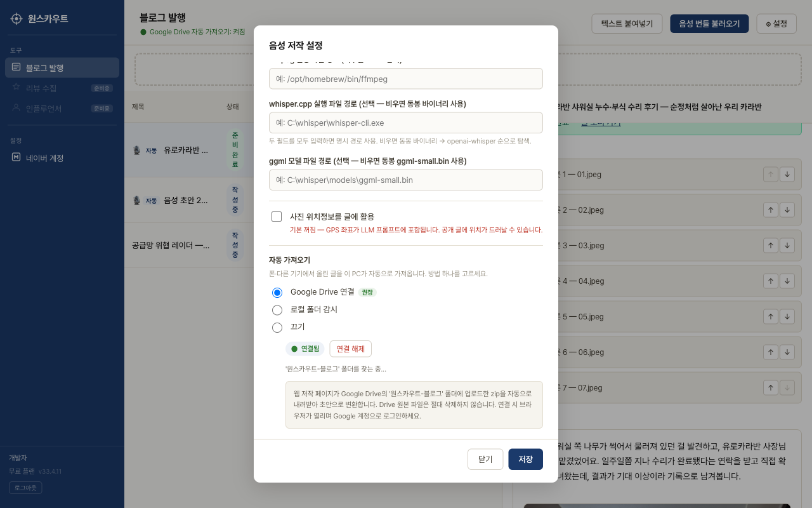Click 저장 to save settings
The height and width of the screenshot is (508, 812).
click(525, 459)
